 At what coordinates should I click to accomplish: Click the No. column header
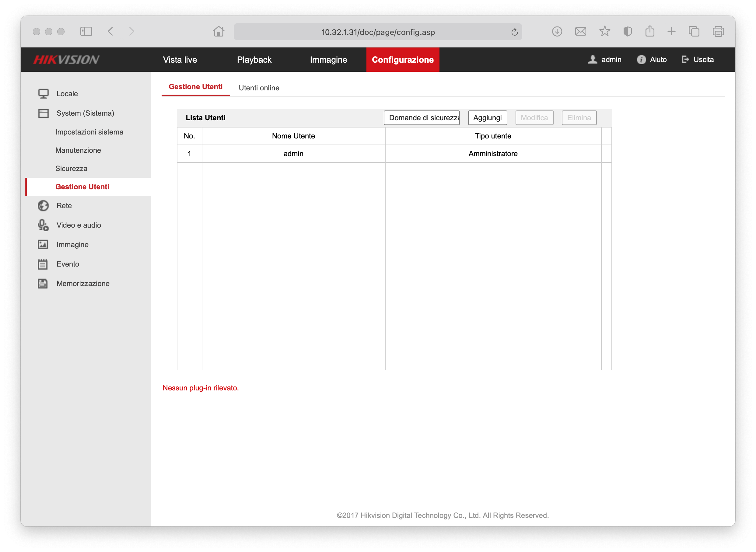coord(190,136)
